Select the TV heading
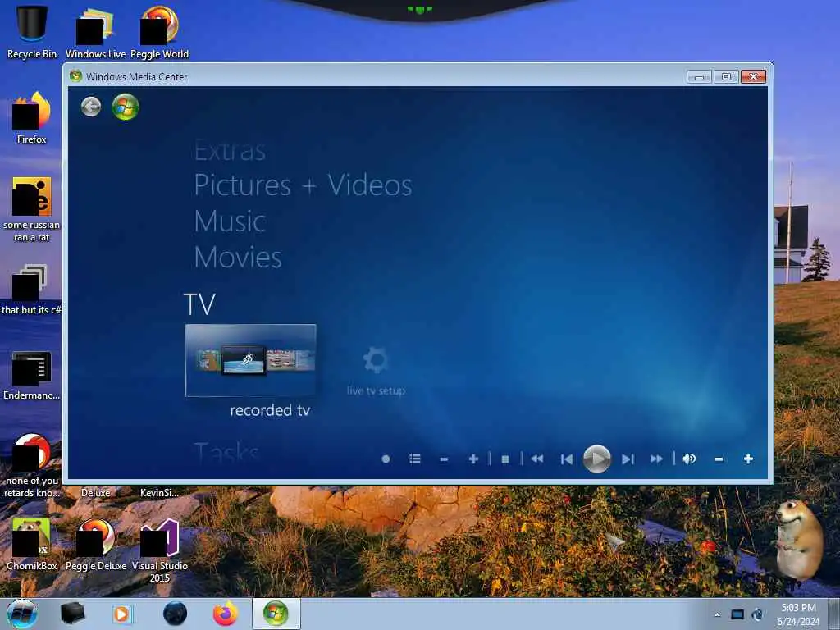840x630 pixels. pos(199,304)
